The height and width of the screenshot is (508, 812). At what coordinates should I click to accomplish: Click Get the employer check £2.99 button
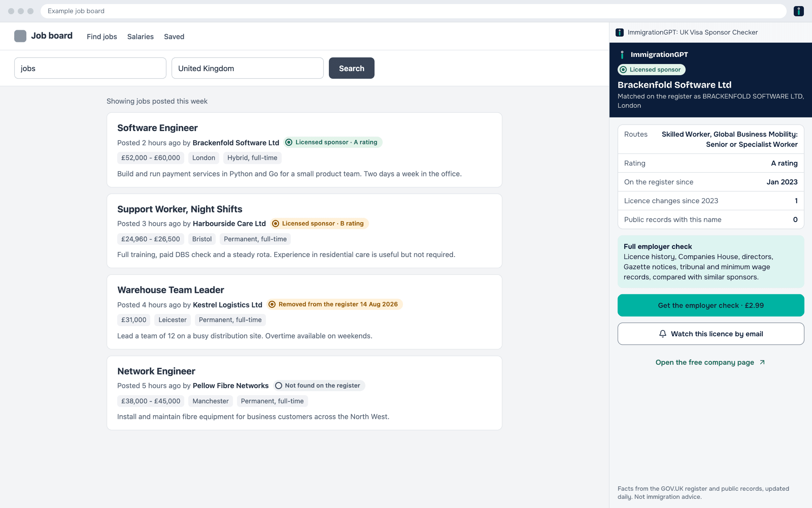[711, 305]
